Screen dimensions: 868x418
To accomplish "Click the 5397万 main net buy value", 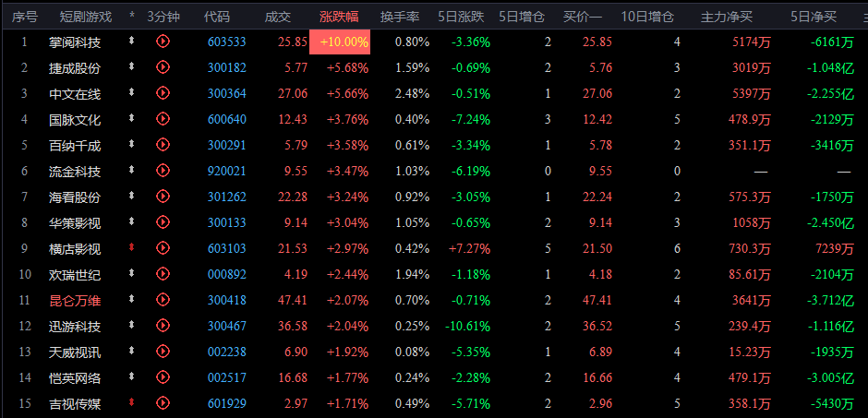I will coord(751,94).
